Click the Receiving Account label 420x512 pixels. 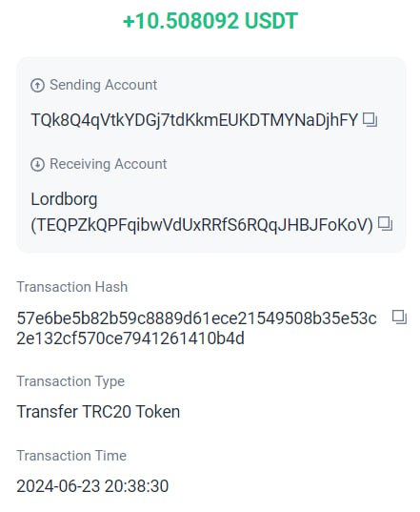pos(109,164)
